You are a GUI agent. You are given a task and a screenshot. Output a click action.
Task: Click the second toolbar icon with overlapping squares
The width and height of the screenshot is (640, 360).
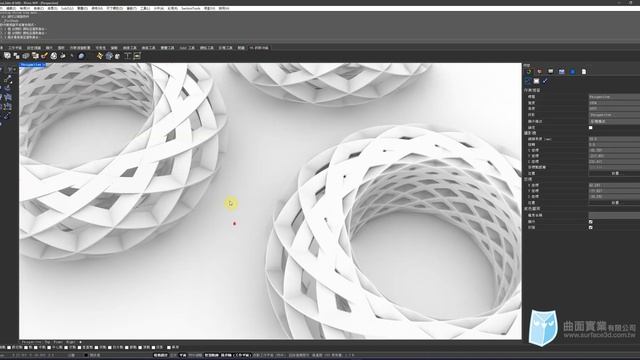pos(16,56)
